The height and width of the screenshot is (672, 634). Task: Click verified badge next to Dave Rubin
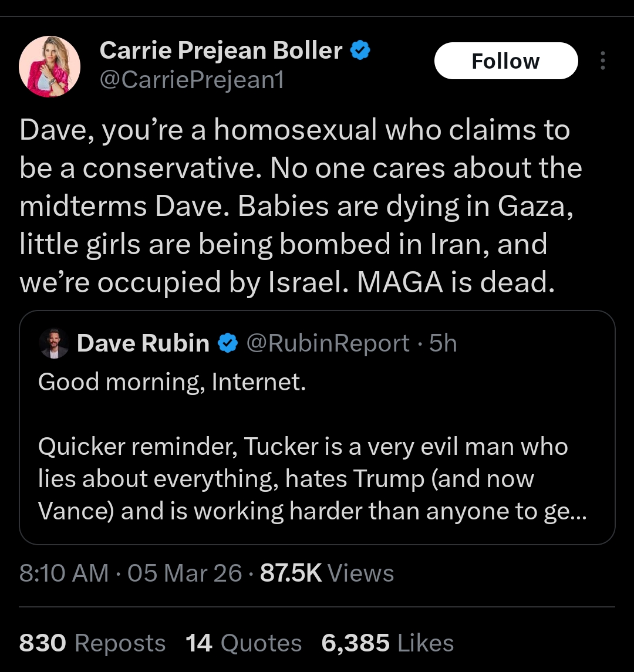click(x=227, y=343)
